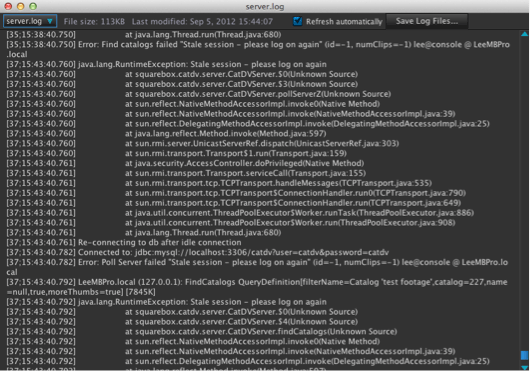Image resolution: width=530 pixels, height=371 pixels.
Task: Click the 'CatDVServer.pollServerZ(Unknown Source)' line
Action: pos(199,94)
